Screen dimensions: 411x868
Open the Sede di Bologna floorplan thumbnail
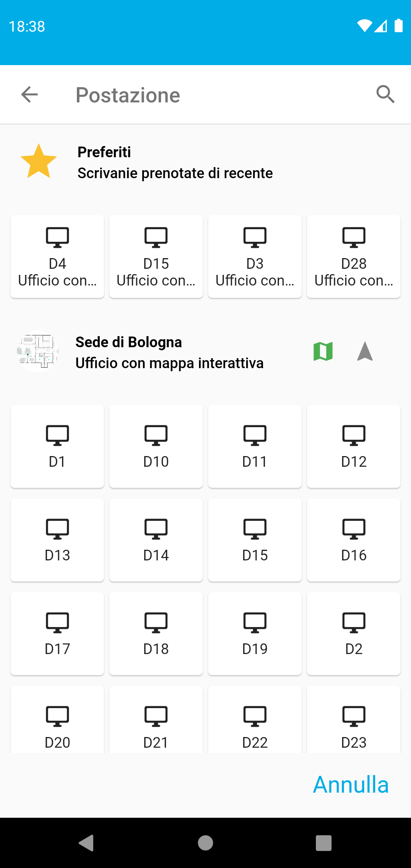[38, 351]
